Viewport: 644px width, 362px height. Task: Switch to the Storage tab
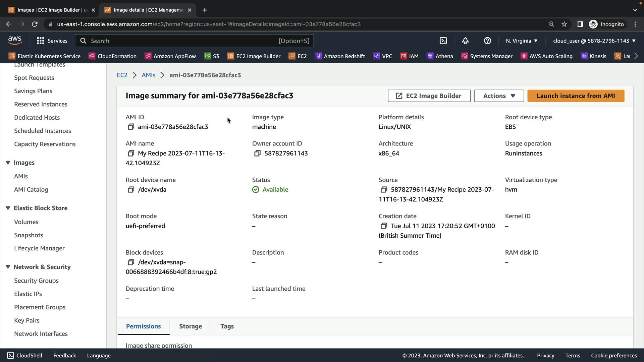pyautogui.click(x=190, y=326)
